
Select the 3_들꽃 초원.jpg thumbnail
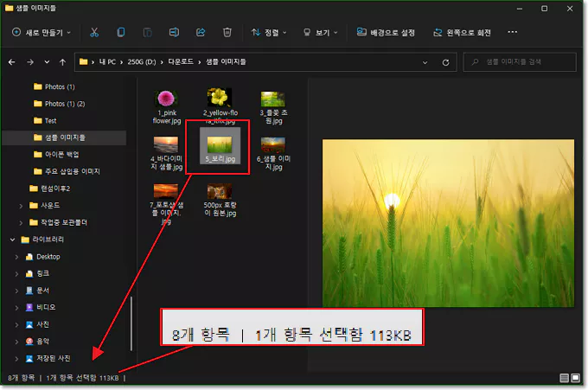pyautogui.click(x=273, y=99)
